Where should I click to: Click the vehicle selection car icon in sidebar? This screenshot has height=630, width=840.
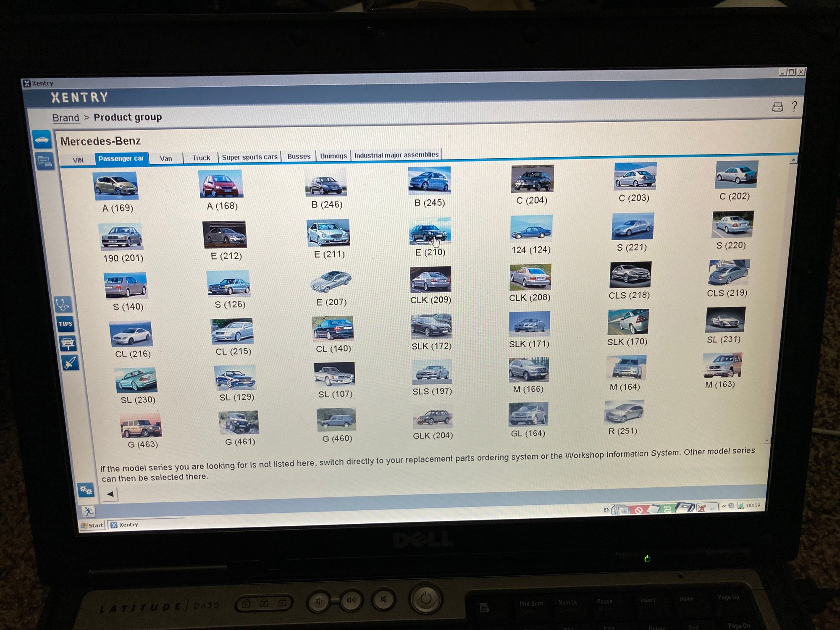click(x=42, y=139)
